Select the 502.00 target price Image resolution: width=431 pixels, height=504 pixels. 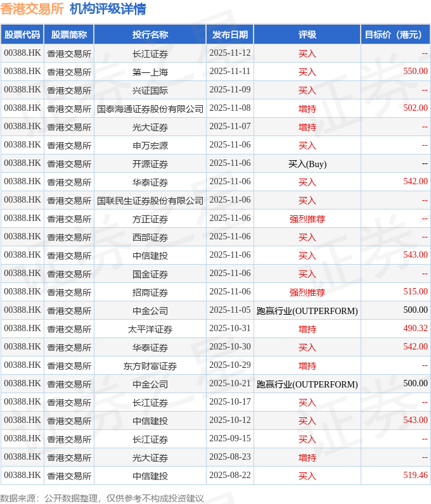(x=415, y=108)
